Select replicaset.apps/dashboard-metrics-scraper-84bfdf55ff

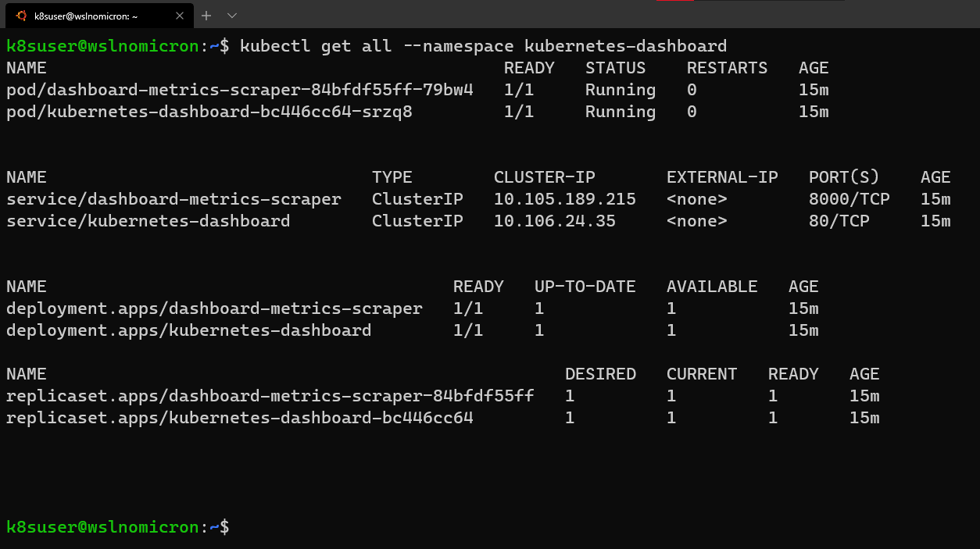click(270, 395)
